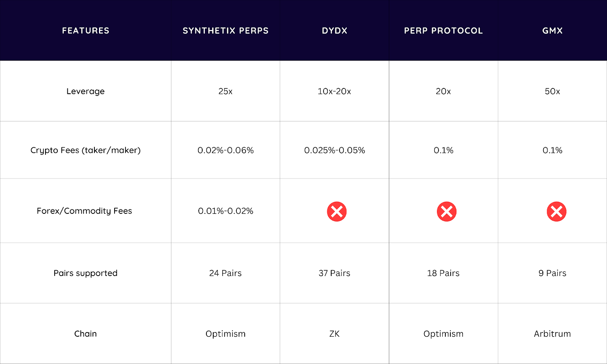607x364 pixels.
Task: Click the Arbitrum chain cell
Action: click(552, 334)
